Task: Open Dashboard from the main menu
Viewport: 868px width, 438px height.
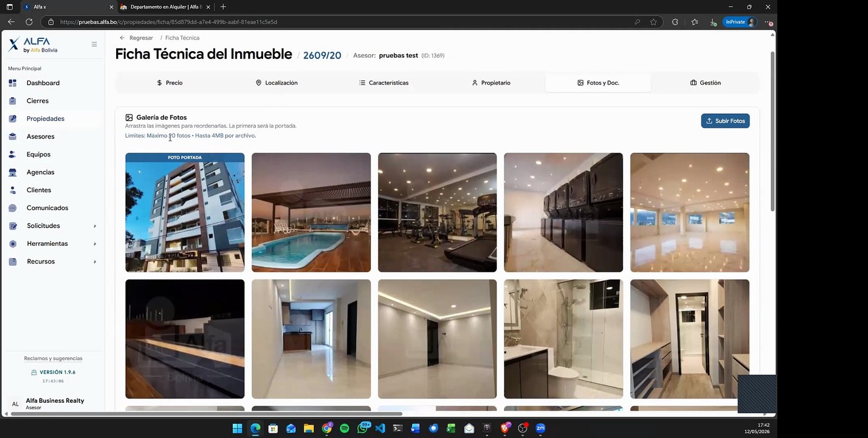Action: tap(43, 83)
